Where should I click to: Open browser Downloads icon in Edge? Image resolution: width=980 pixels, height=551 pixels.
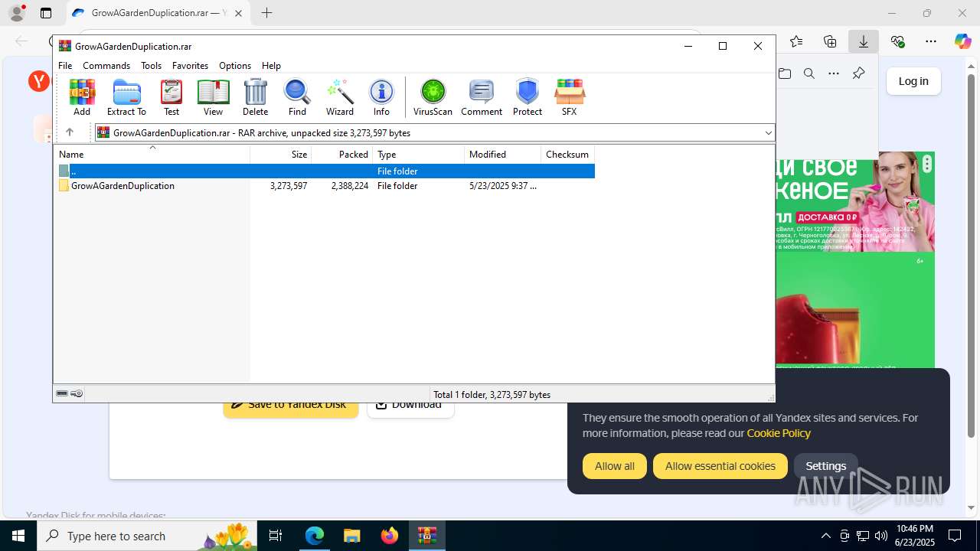pos(864,41)
